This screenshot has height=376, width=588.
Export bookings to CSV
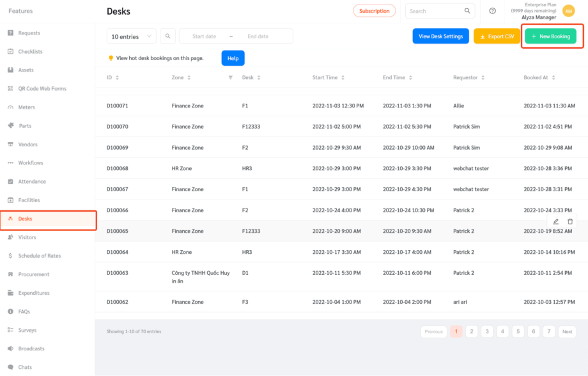(x=496, y=36)
